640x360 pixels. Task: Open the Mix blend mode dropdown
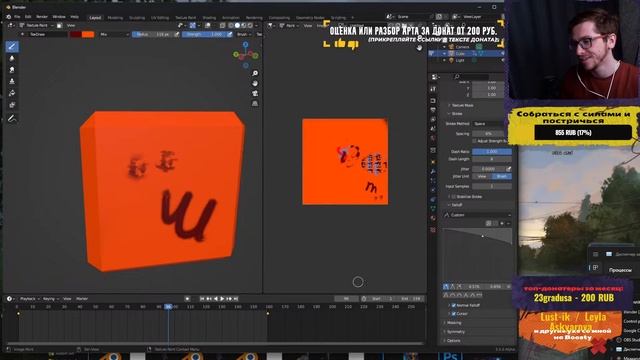click(x=113, y=35)
